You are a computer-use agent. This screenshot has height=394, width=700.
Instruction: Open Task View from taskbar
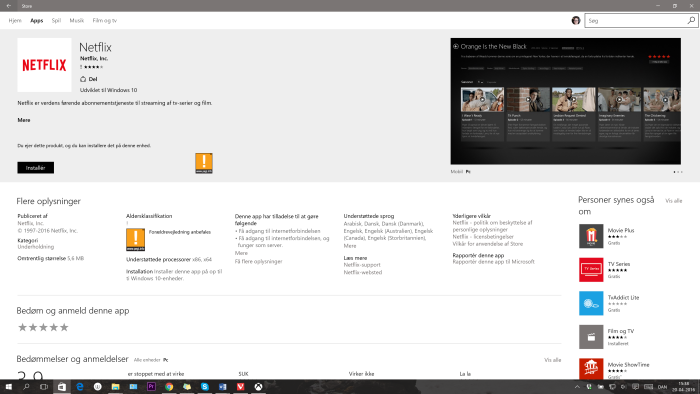coord(44,386)
